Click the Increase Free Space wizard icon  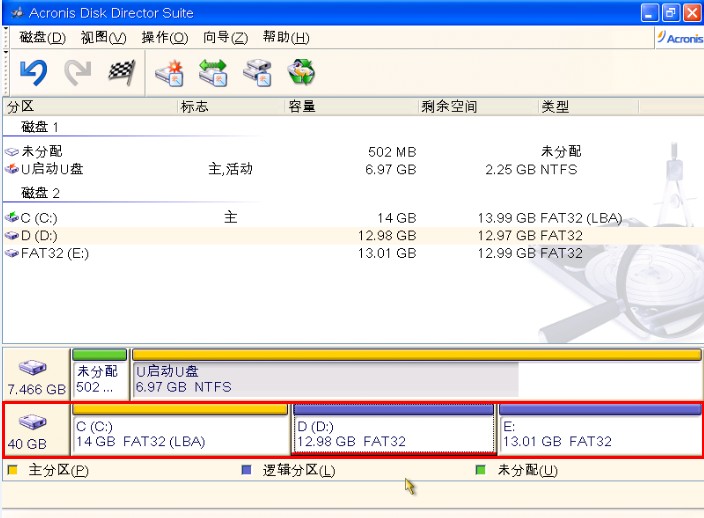click(213, 72)
